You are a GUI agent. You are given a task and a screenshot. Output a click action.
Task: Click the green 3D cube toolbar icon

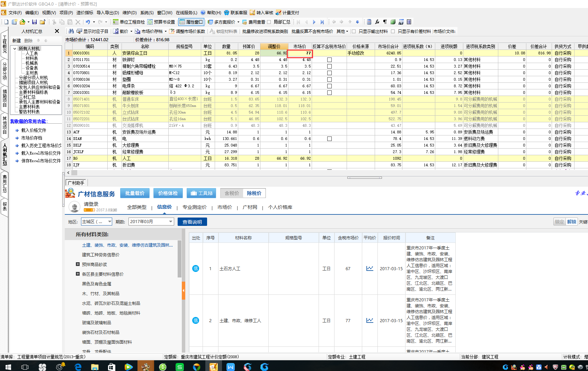[x=393, y=22]
